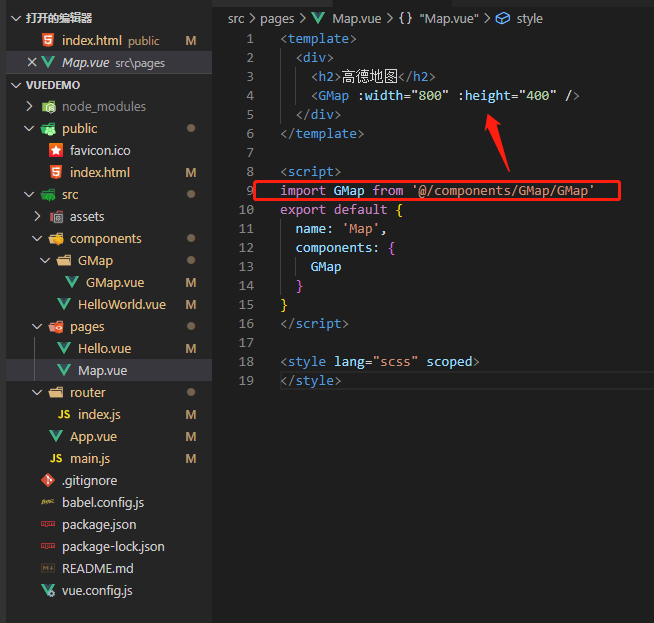This screenshot has width=654, height=623.
Task: Select the style breadcrumb segment
Action: (x=529, y=19)
